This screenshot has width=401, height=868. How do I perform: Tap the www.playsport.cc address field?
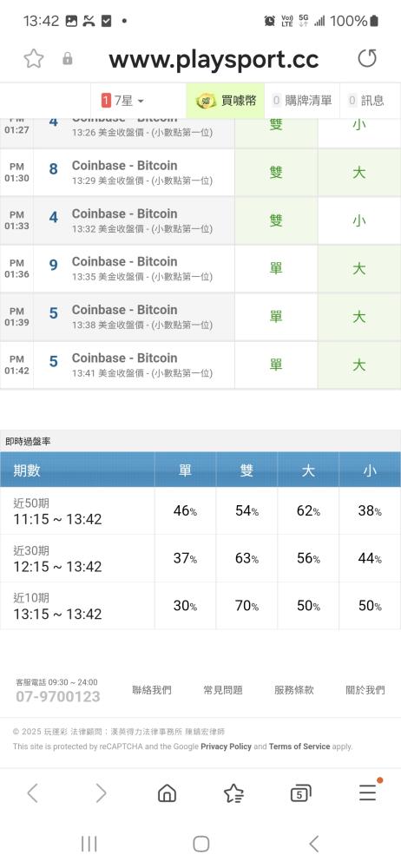214,59
